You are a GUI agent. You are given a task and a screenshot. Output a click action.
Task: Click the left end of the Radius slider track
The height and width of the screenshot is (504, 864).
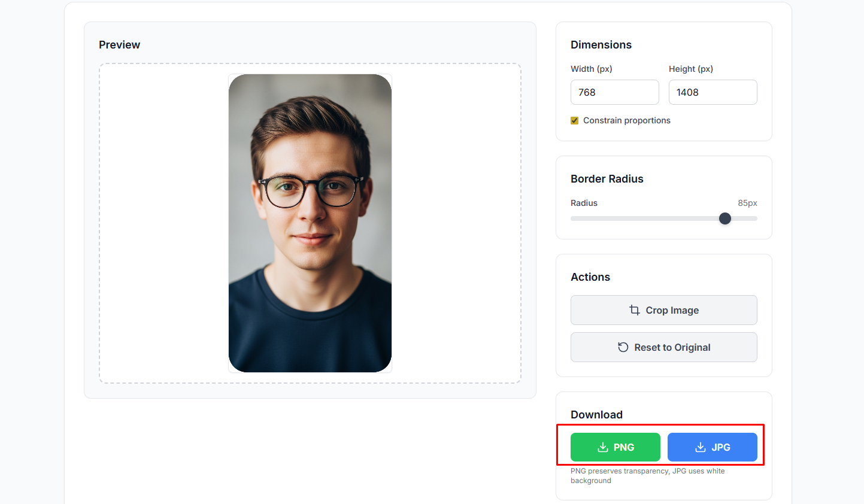pyautogui.click(x=573, y=218)
